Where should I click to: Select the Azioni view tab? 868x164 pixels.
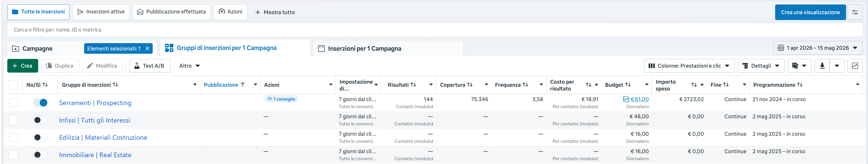click(x=230, y=12)
